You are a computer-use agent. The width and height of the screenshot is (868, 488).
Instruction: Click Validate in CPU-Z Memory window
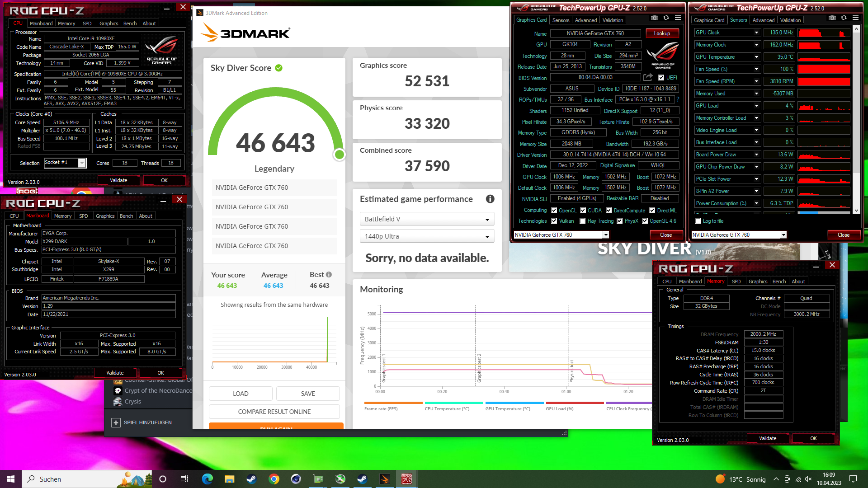768,438
